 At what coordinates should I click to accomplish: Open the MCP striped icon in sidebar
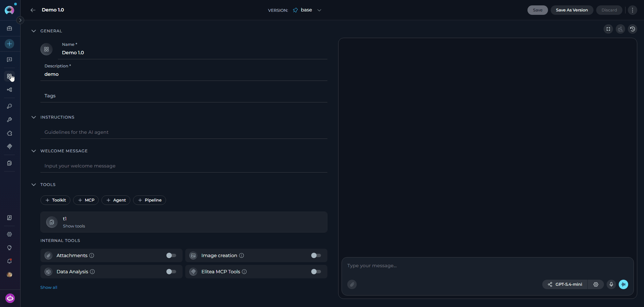pos(9,147)
